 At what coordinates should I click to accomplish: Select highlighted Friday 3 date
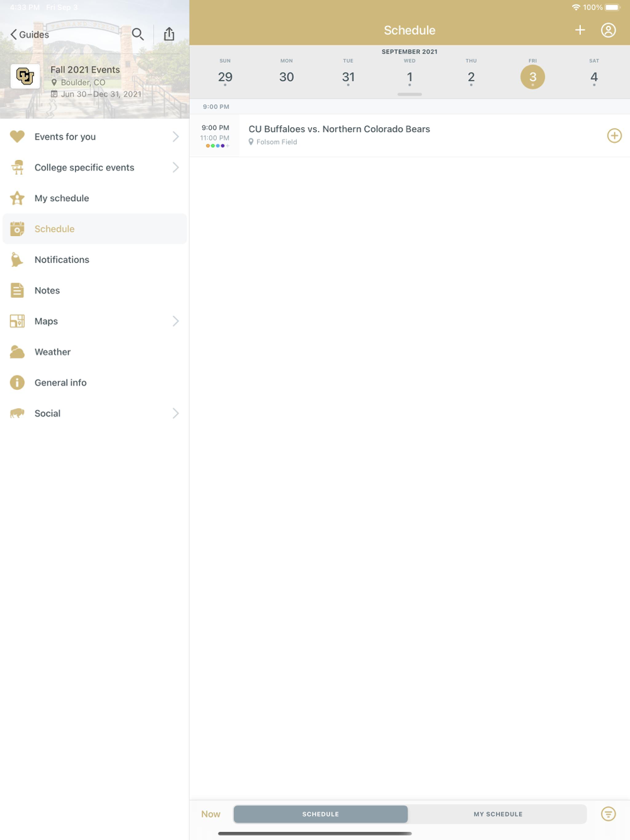(x=533, y=77)
